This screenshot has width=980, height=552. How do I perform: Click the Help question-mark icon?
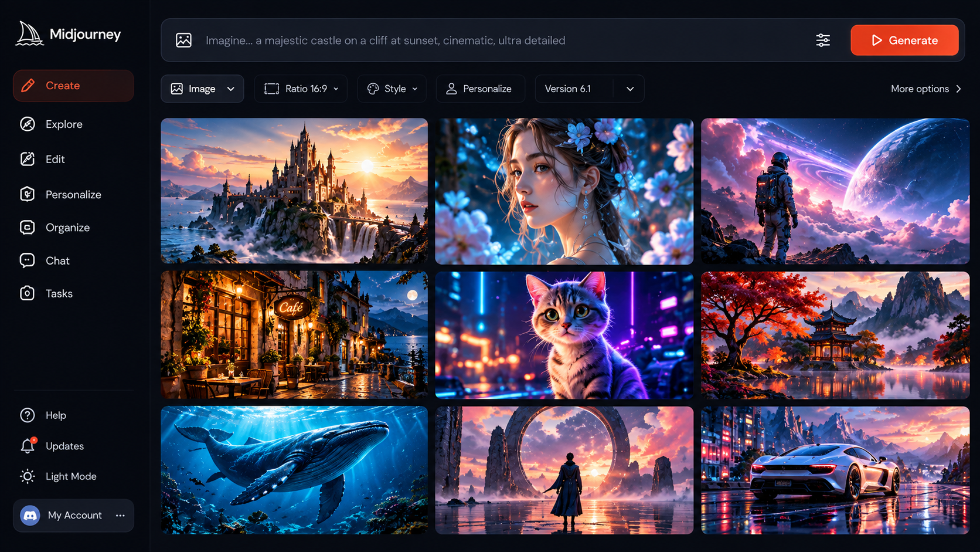[x=28, y=415]
